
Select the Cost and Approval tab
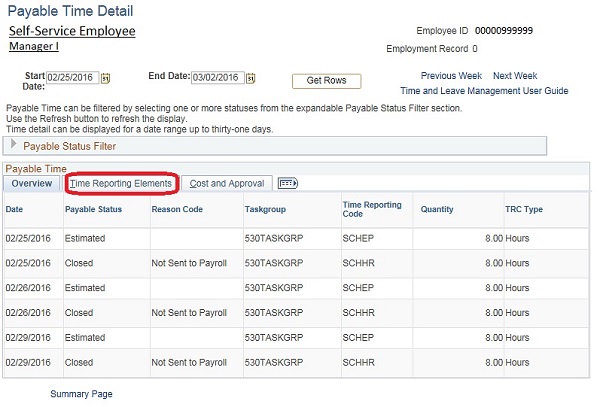(227, 184)
